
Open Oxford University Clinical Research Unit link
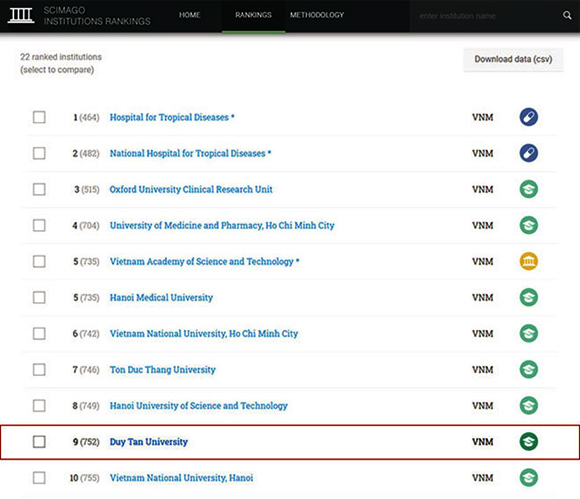pyautogui.click(x=191, y=189)
